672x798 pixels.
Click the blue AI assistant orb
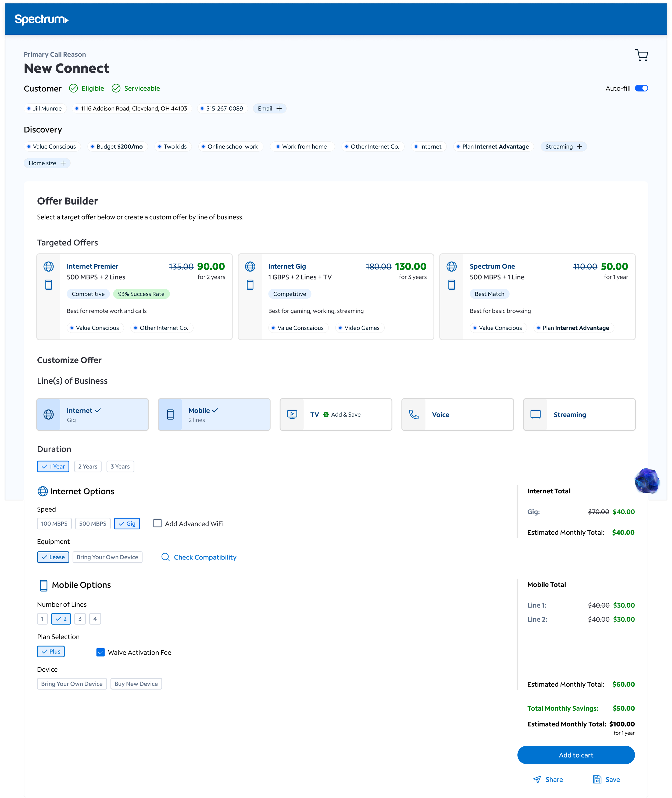(x=647, y=480)
